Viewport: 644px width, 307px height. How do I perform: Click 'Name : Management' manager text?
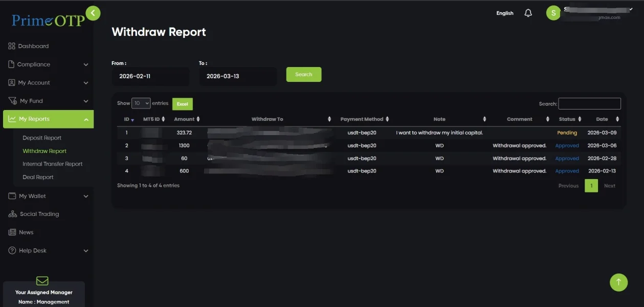click(x=43, y=302)
